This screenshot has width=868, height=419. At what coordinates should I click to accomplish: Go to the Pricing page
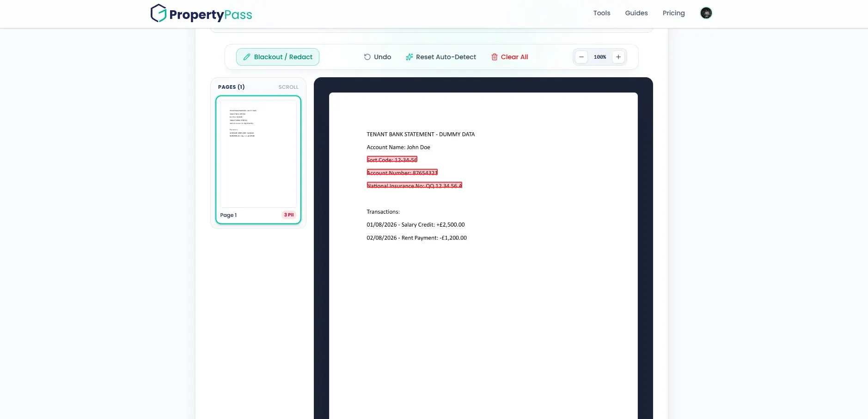pyautogui.click(x=673, y=13)
